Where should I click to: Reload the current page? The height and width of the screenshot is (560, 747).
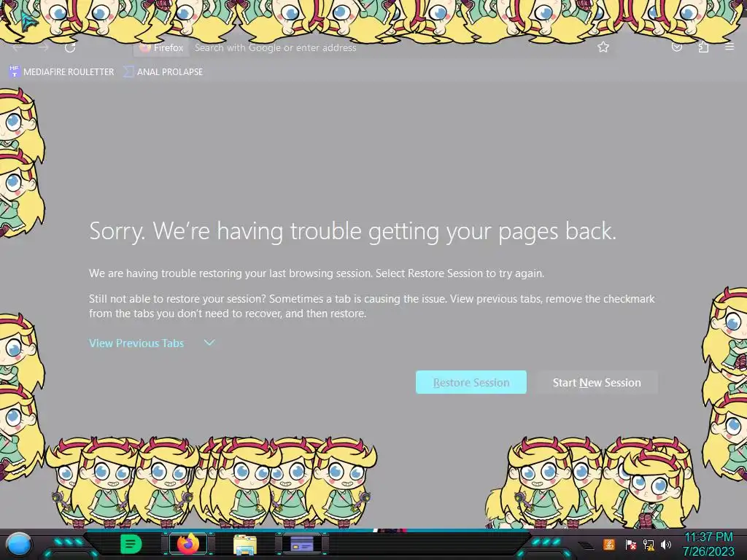coord(70,47)
